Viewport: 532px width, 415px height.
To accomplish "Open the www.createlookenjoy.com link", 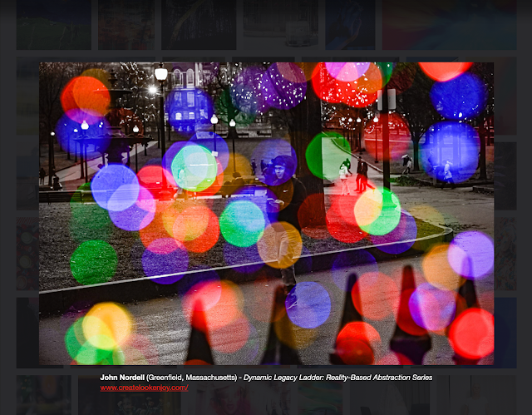I will click(144, 388).
